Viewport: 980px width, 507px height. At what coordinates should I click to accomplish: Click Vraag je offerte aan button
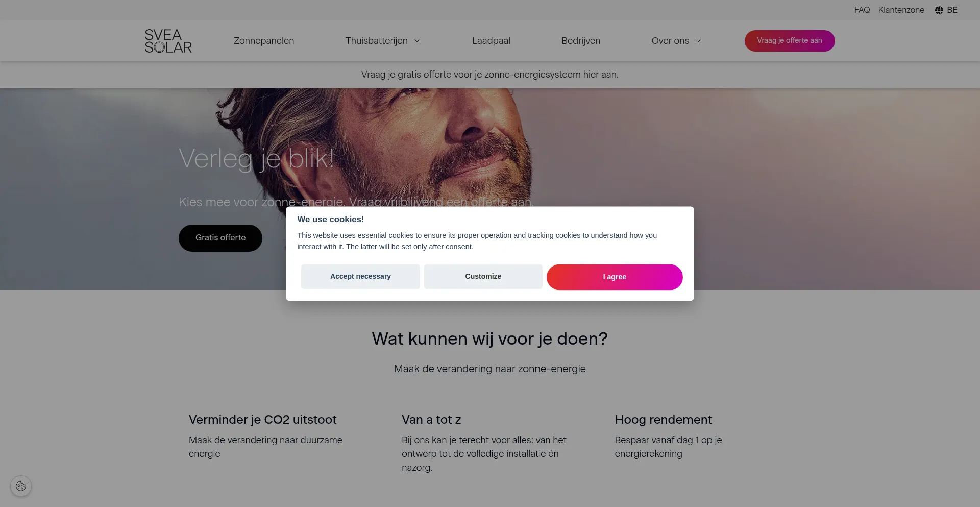[790, 41]
